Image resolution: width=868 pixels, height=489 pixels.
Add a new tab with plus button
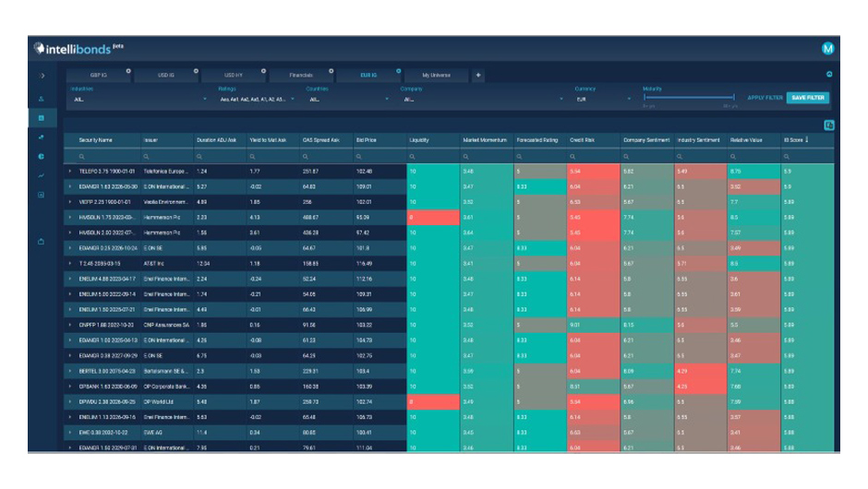[x=478, y=76]
